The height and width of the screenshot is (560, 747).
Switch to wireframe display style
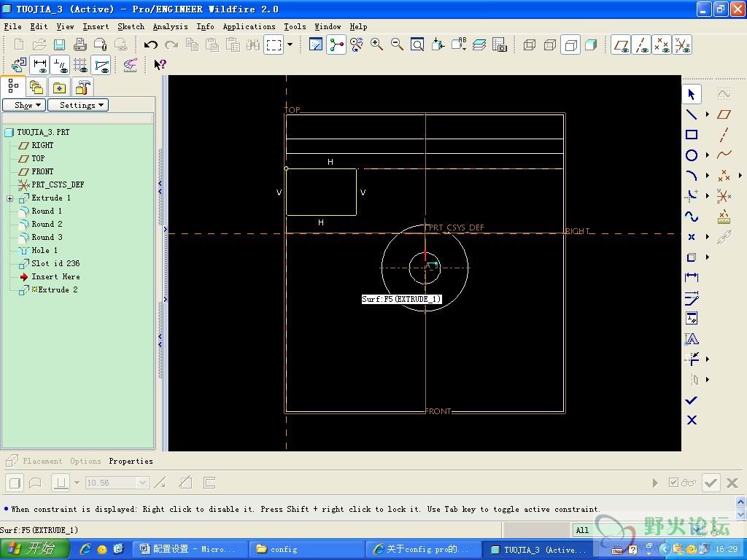click(x=530, y=45)
